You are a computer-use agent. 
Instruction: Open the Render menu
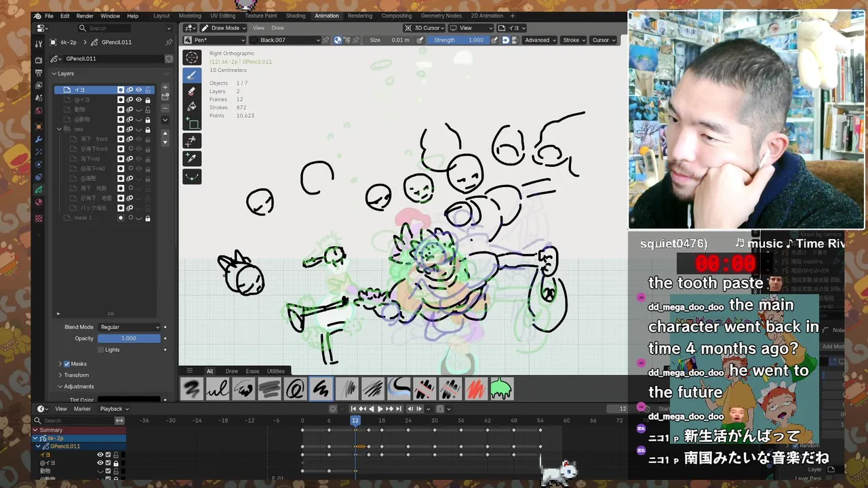(85, 16)
